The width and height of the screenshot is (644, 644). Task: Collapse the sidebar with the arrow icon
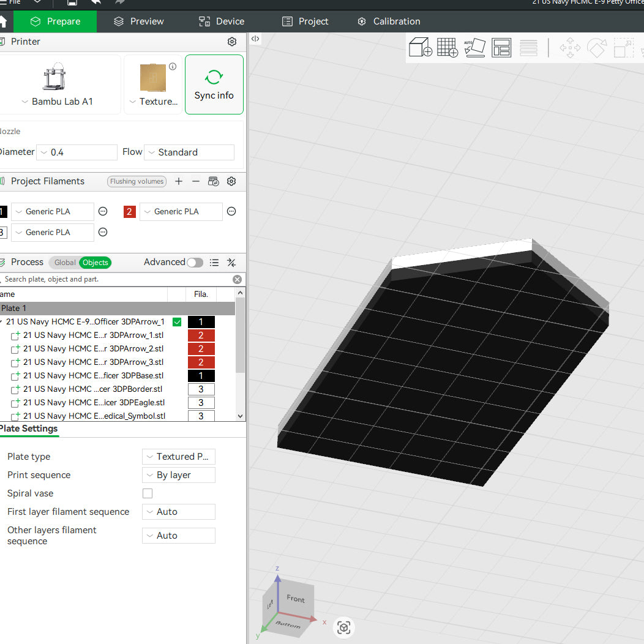(255, 39)
